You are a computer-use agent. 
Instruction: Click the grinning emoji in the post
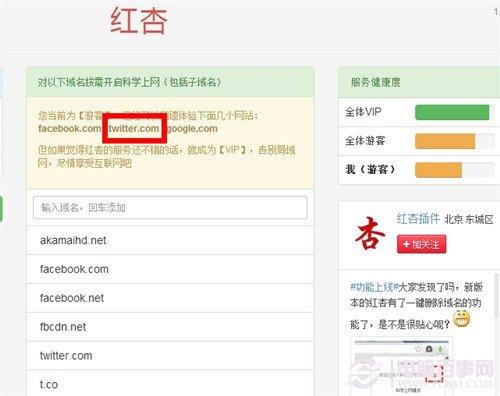[x=462, y=319]
